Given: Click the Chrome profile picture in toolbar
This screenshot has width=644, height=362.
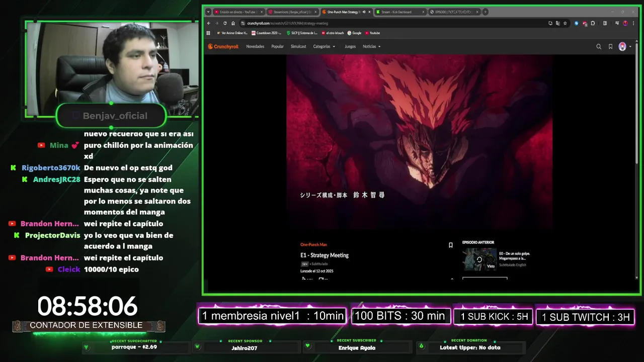Looking at the screenshot, I should (x=625, y=23).
